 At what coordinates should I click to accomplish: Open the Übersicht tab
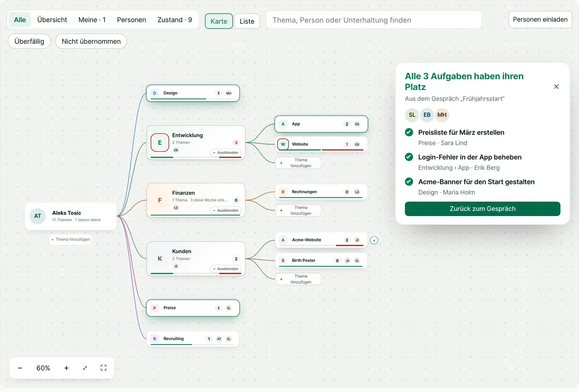[x=52, y=20]
